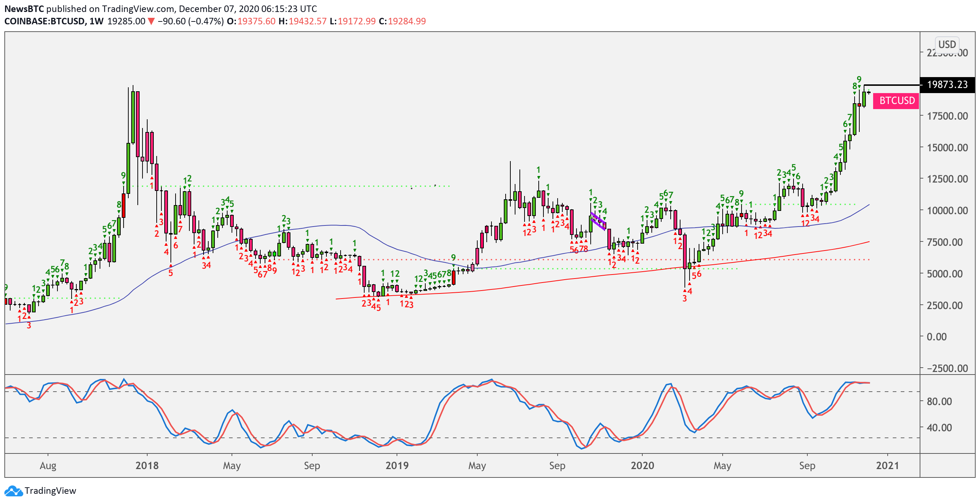The width and height of the screenshot is (980, 504).
Task: Click the TradingView cloud logo icon
Action: pyautogui.click(x=13, y=491)
